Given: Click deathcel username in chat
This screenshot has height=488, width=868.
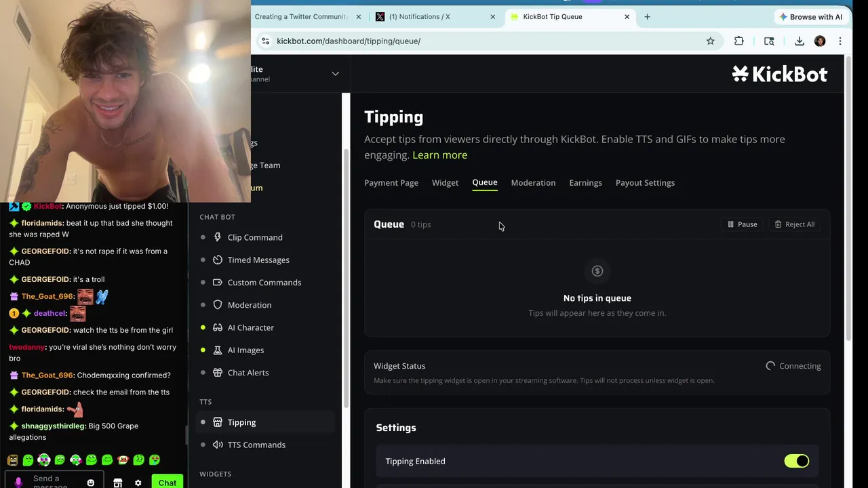Looking at the screenshot, I should click(50, 313).
